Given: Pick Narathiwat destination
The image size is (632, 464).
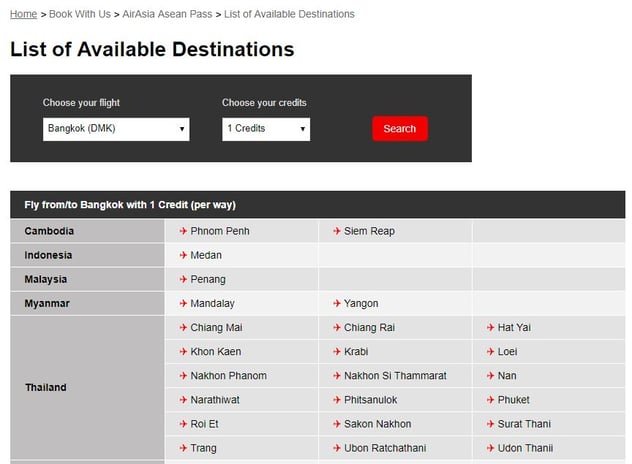Looking at the screenshot, I should point(215,400).
